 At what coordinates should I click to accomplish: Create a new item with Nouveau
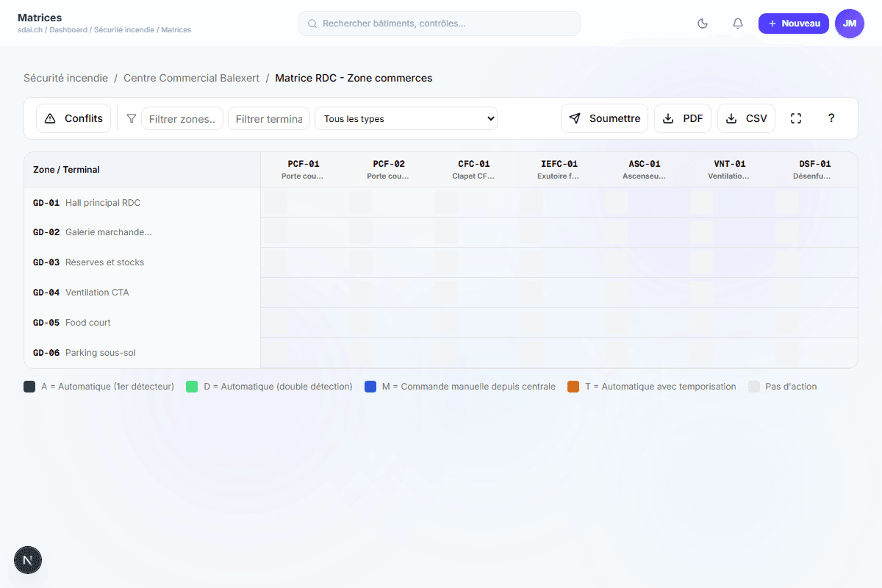pos(793,24)
